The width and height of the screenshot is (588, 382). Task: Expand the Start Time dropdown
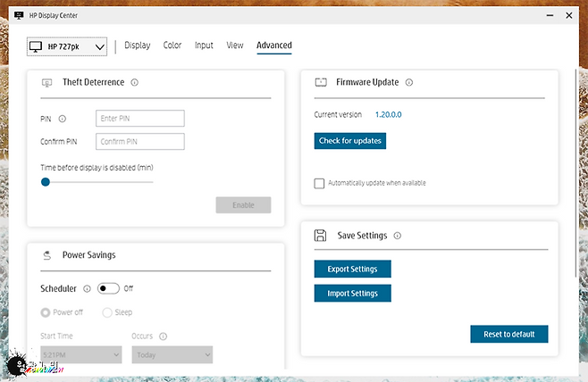(80, 355)
